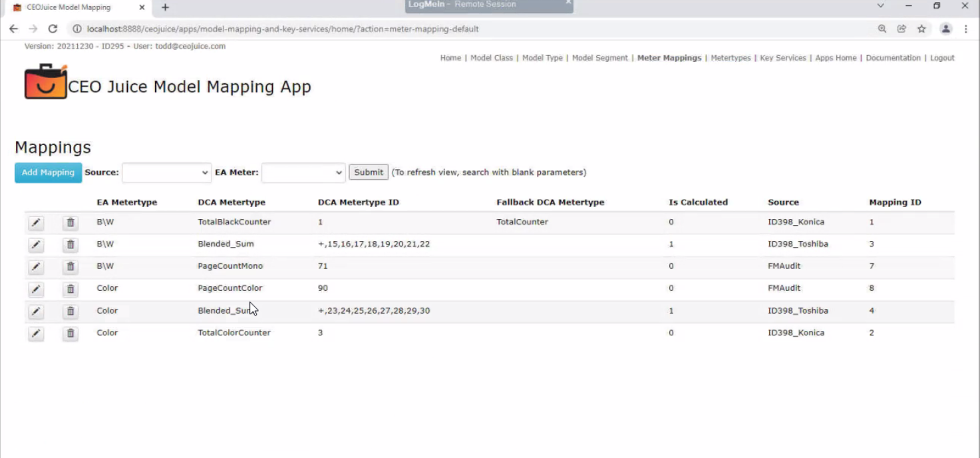This screenshot has width=980, height=458.
Task: Click the DCA Metertype ID column header
Action: [x=359, y=202]
